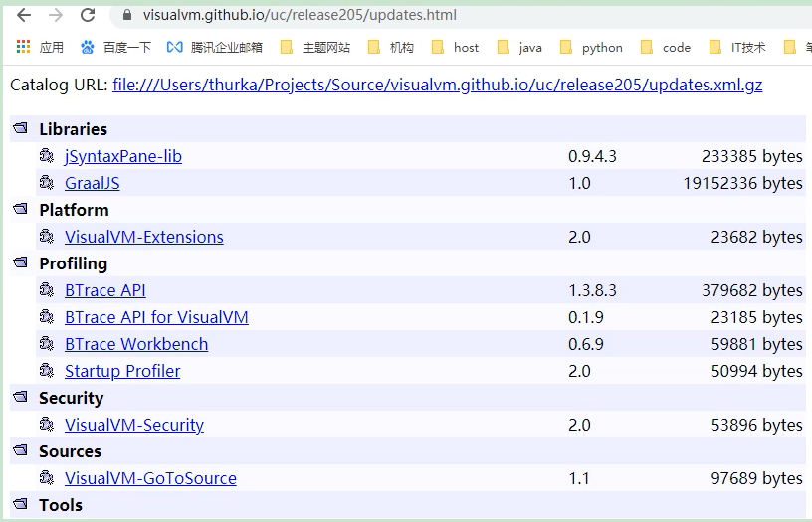Click the module icon beside BTrace API

tap(47, 289)
